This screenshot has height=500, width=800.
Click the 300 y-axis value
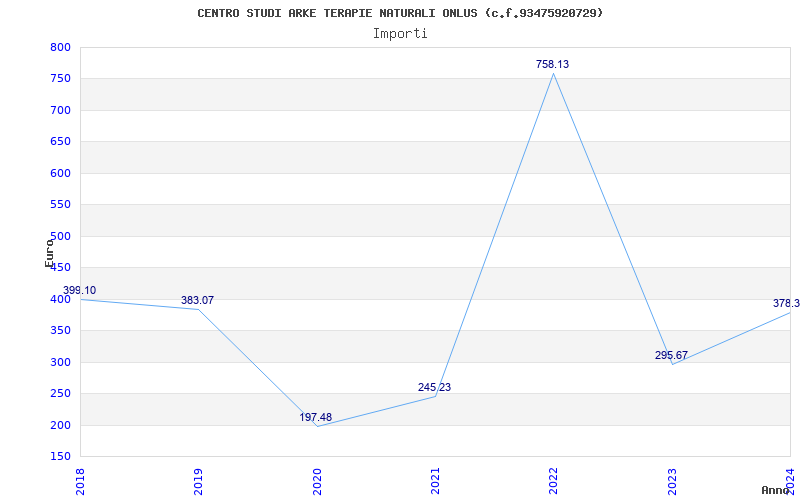pyautogui.click(x=60, y=362)
